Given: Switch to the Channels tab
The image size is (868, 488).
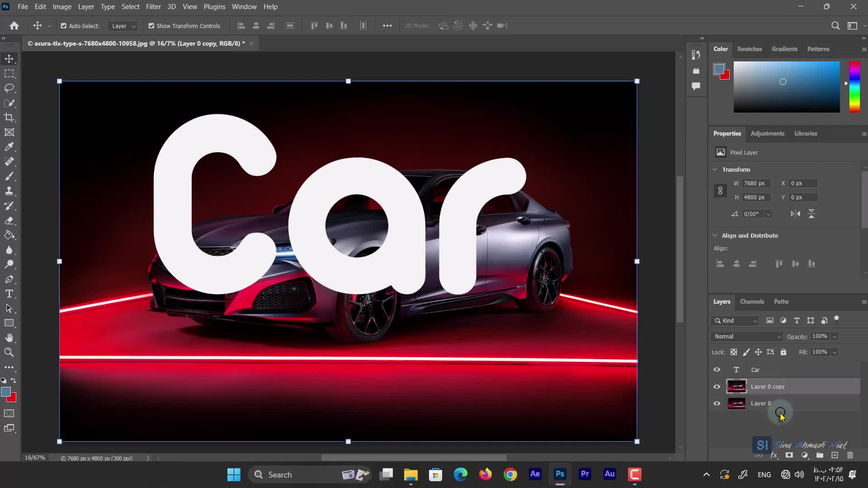Looking at the screenshot, I should (x=752, y=302).
